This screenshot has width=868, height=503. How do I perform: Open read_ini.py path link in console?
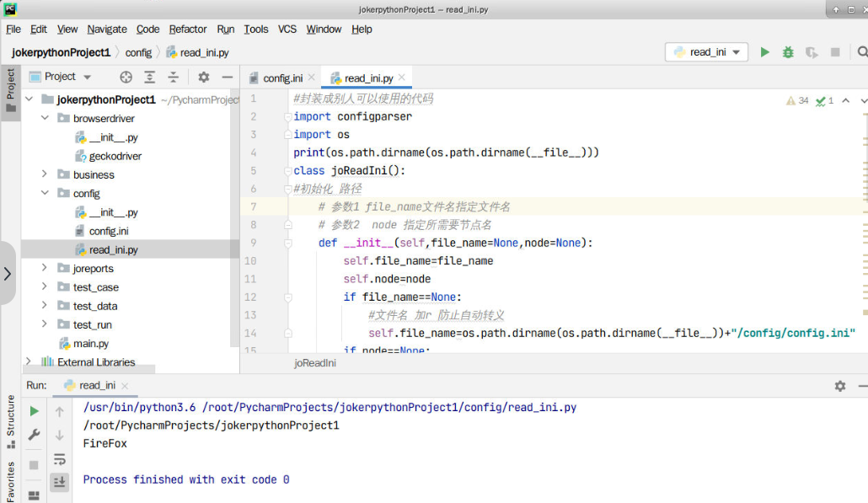click(x=389, y=407)
